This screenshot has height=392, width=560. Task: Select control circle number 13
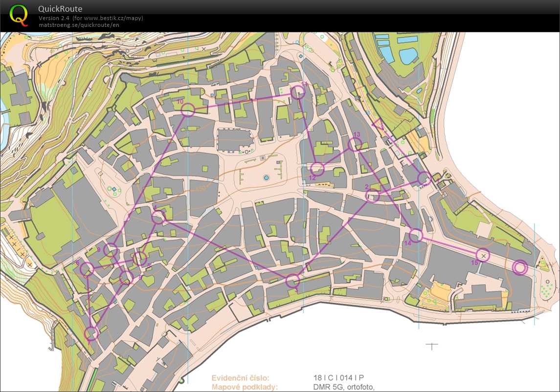[355, 144]
